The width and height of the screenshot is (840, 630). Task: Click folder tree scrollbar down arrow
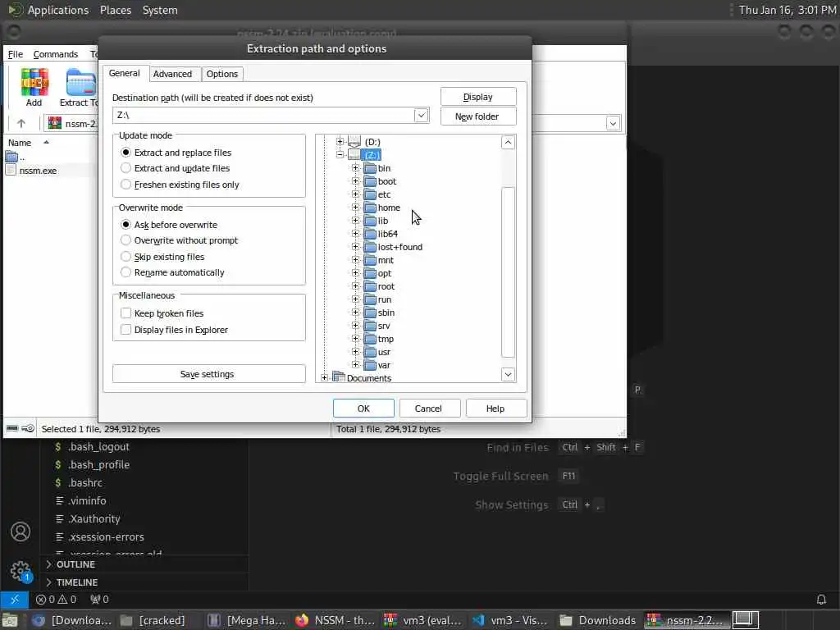pos(508,374)
